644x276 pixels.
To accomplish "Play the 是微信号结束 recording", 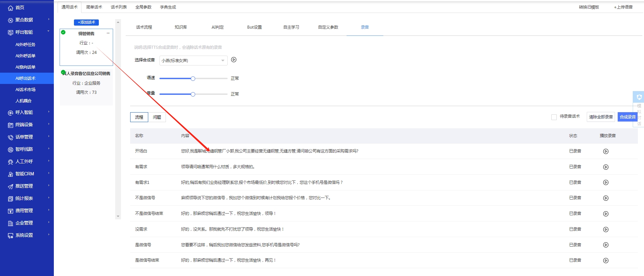I will coord(605,261).
